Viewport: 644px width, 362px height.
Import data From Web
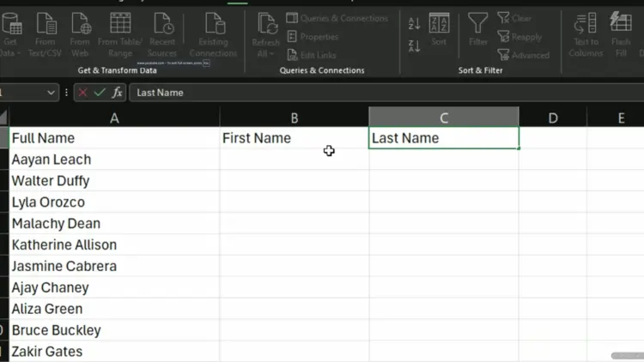[80, 35]
